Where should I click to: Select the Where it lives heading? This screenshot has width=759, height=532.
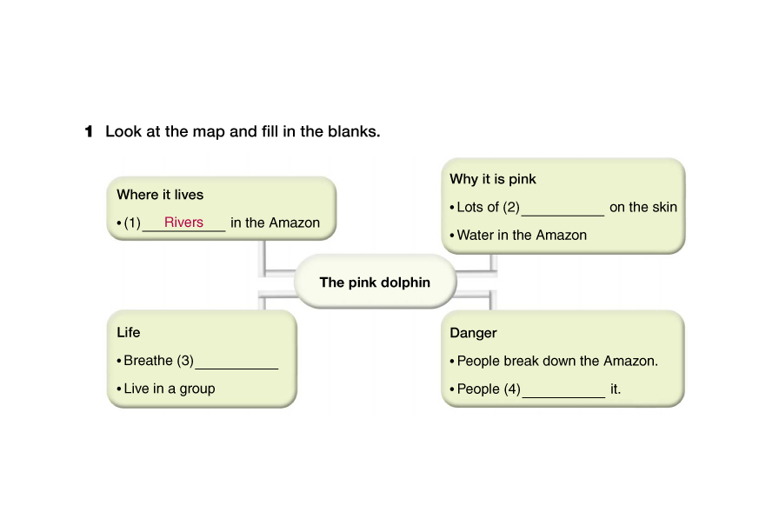coord(160,195)
